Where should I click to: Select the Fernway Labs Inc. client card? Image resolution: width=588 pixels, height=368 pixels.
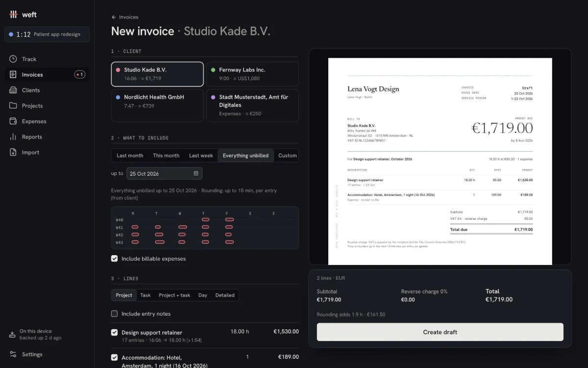coord(252,74)
